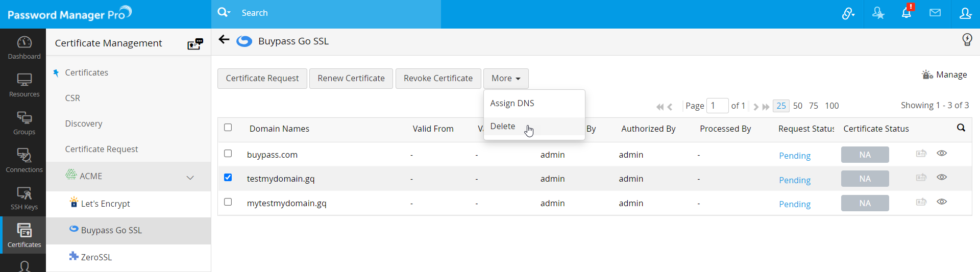Click the user star icon in top bar

tap(878, 13)
